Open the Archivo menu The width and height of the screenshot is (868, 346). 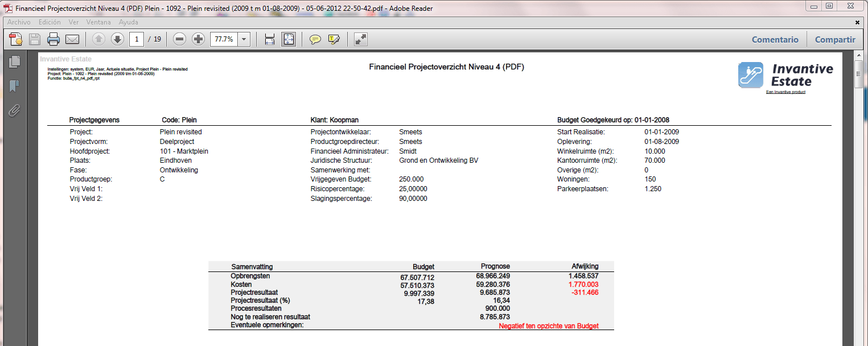[19, 22]
